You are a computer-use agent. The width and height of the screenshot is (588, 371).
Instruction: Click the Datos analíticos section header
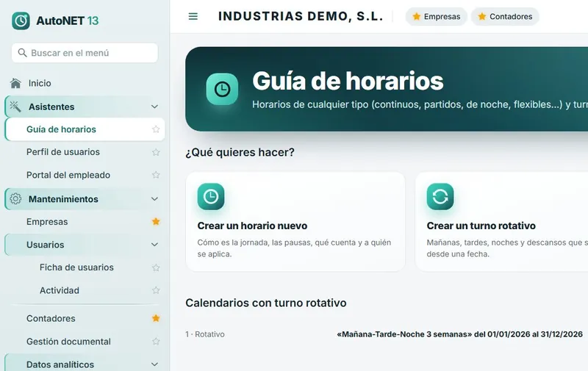[x=85, y=363]
